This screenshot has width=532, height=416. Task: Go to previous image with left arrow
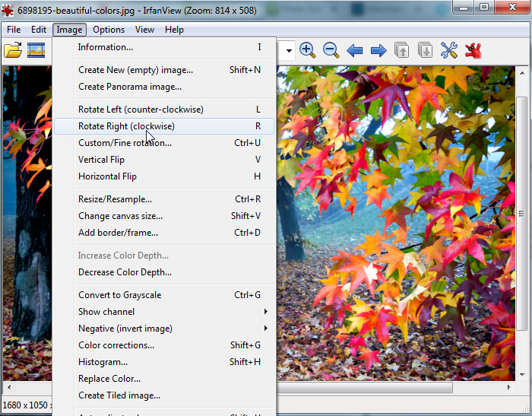pyautogui.click(x=354, y=50)
